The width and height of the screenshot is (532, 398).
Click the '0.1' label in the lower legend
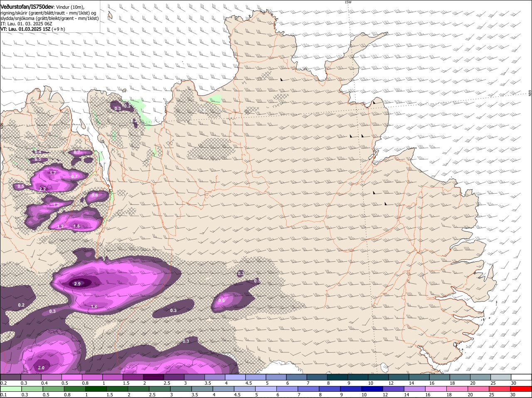pyautogui.click(x=3, y=395)
